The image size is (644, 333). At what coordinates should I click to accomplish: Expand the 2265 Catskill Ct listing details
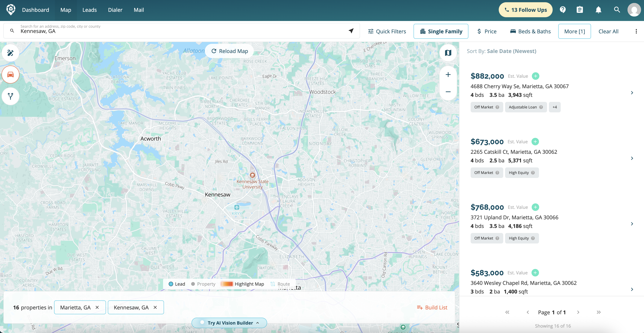point(632,158)
